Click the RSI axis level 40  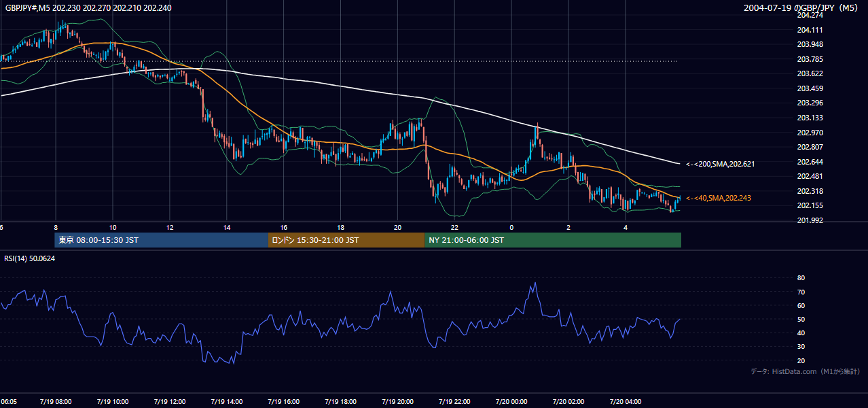click(x=801, y=333)
